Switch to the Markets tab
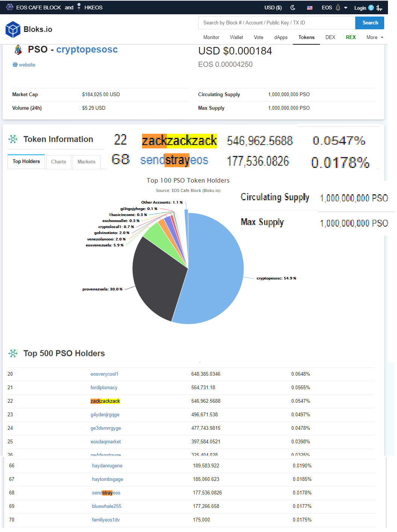 (x=86, y=162)
